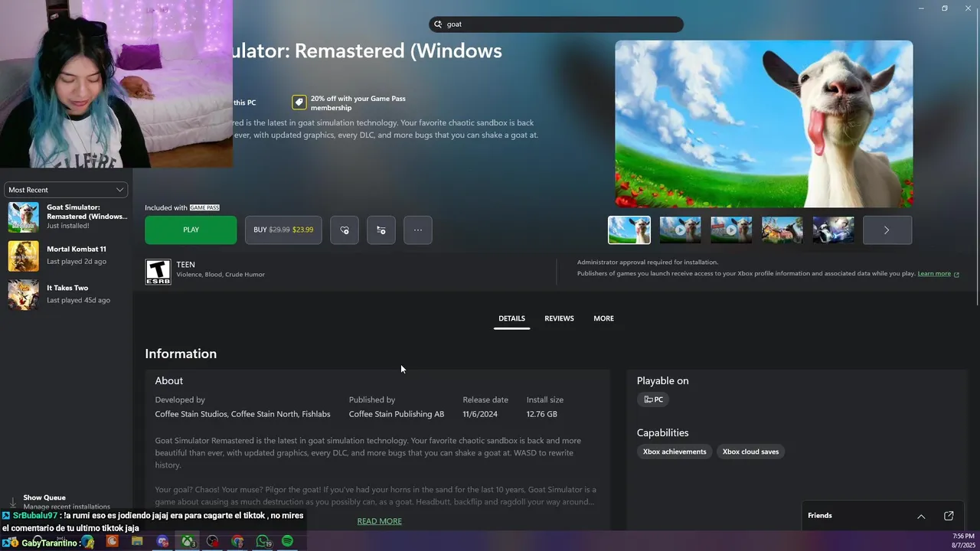The height and width of the screenshot is (551, 980).
Task: Open Goat Simulator tile icon in sidebar
Action: pos(23,217)
